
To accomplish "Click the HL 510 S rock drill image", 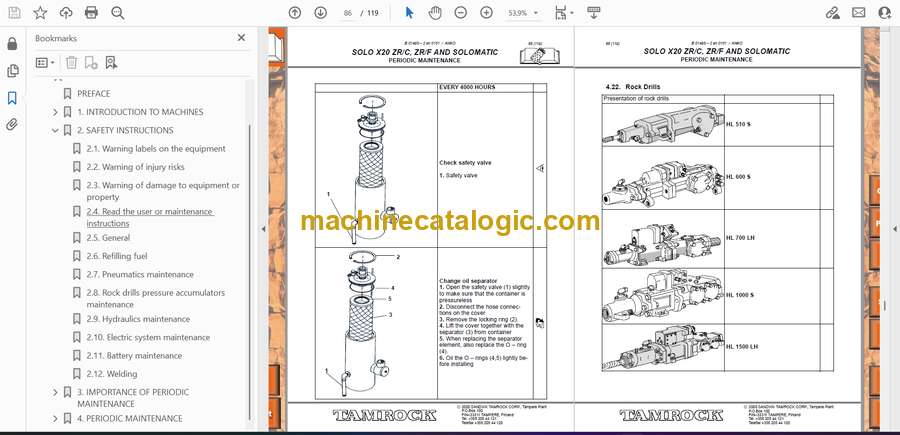I will coord(662,125).
